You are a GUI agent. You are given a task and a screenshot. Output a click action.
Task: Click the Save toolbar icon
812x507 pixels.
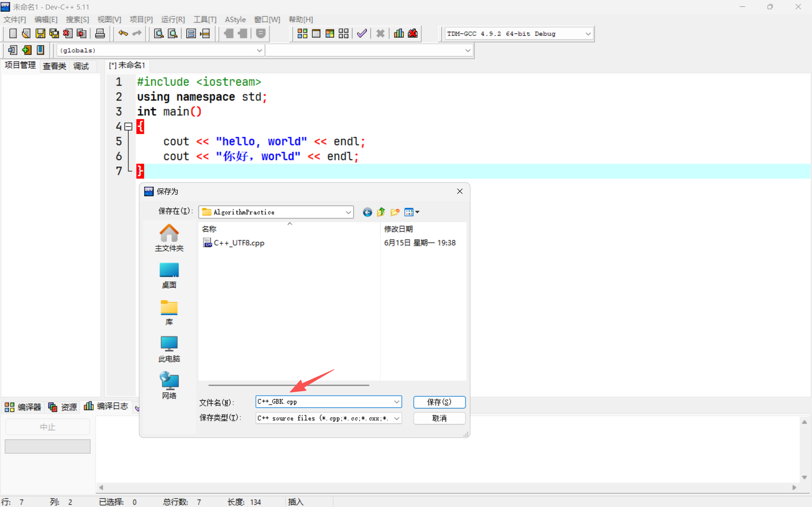click(x=40, y=34)
